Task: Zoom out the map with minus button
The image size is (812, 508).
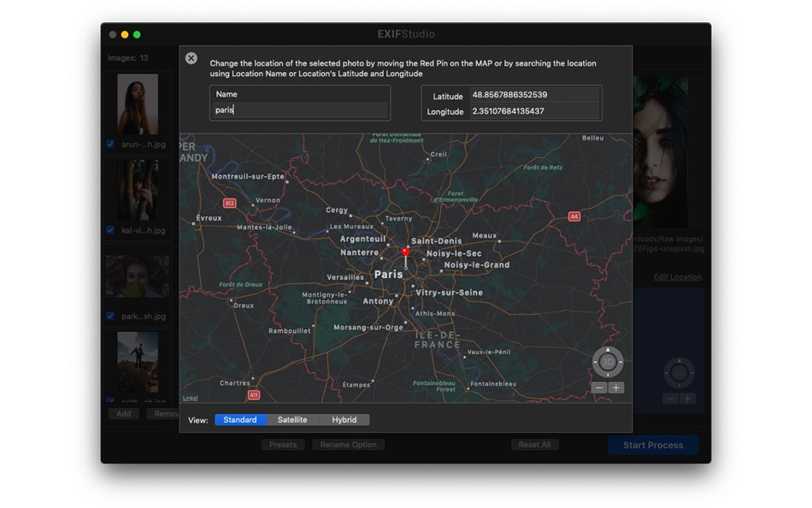Action: click(599, 387)
